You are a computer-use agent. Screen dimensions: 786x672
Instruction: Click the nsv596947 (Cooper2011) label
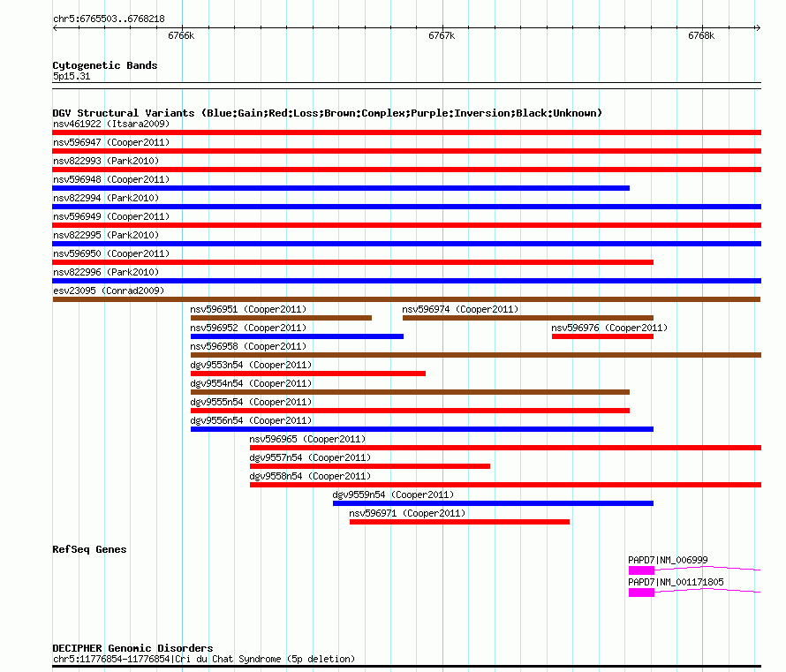[111, 142]
